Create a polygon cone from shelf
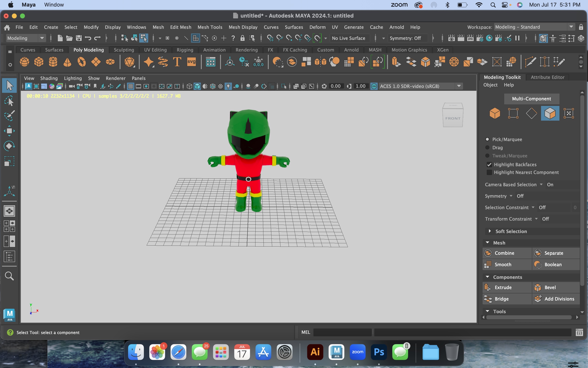Image resolution: width=588 pixels, height=368 pixels. [67, 62]
